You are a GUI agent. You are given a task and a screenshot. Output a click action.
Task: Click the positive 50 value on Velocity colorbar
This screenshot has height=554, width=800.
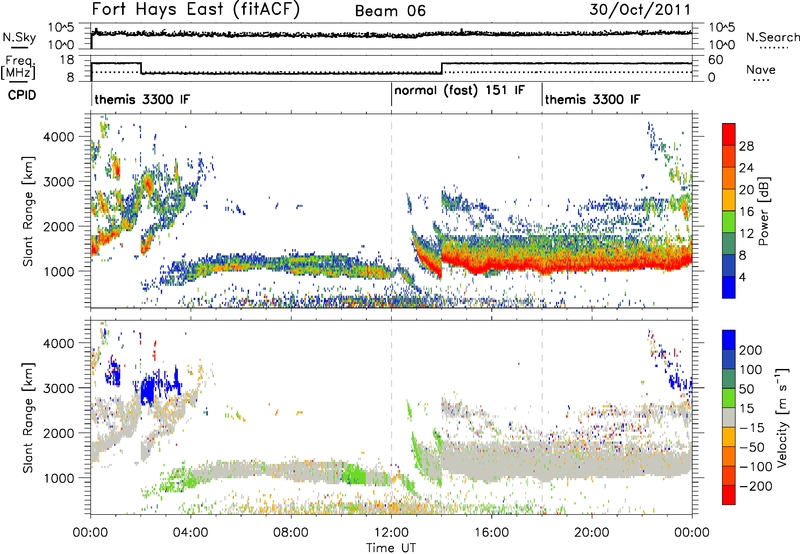tap(747, 389)
